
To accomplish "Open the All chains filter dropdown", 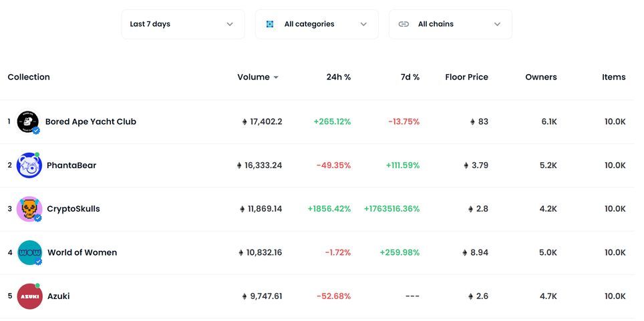I will [x=450, y=24].
